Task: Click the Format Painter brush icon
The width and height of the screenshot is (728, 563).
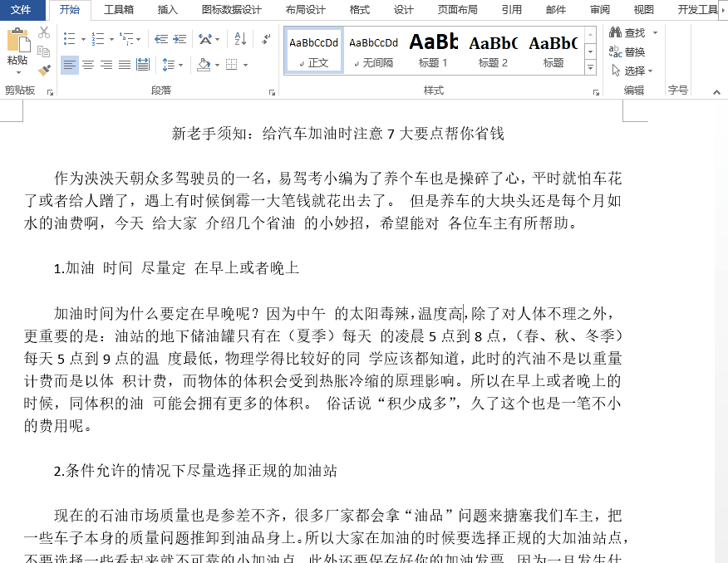Action: 44,71
